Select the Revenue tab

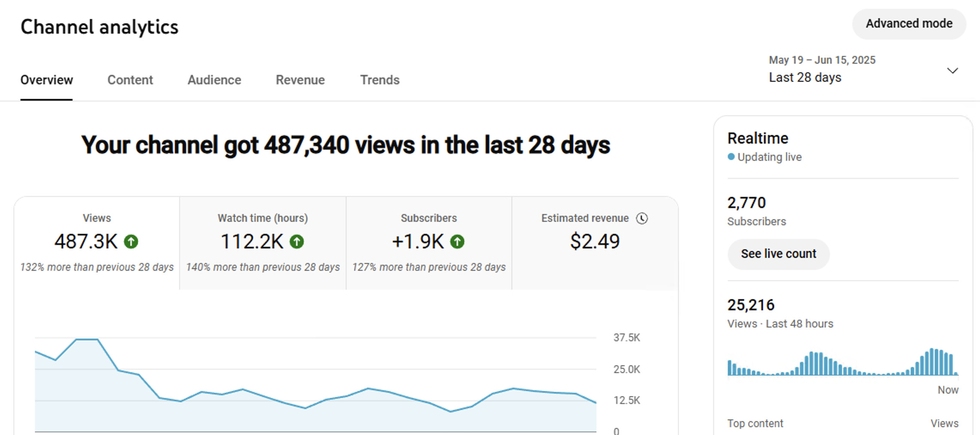pyautogui.click(x=300, y=80)
